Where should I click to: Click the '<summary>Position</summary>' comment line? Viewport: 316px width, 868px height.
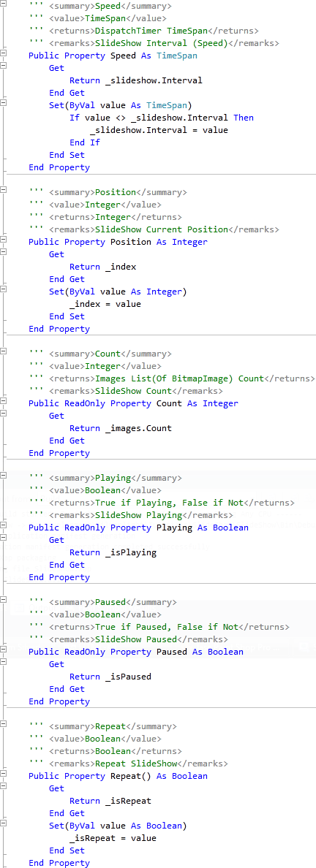click(x=118, y=192)
